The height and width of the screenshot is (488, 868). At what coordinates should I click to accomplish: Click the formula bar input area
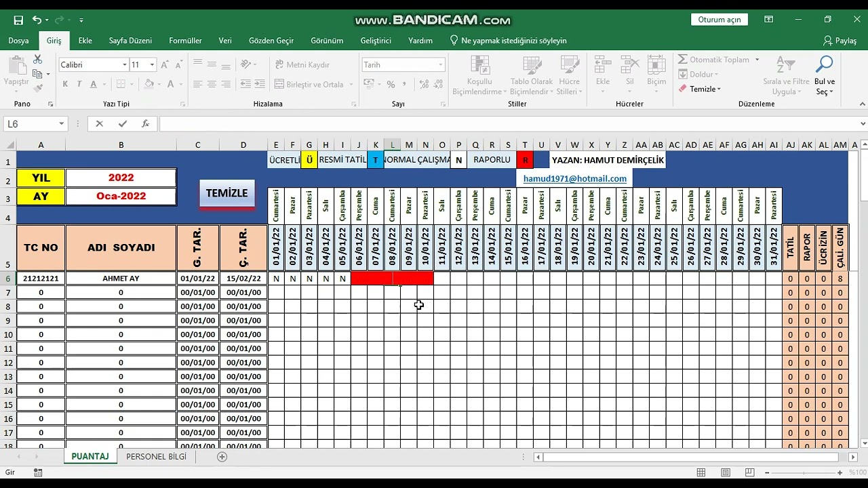[509, 124]
